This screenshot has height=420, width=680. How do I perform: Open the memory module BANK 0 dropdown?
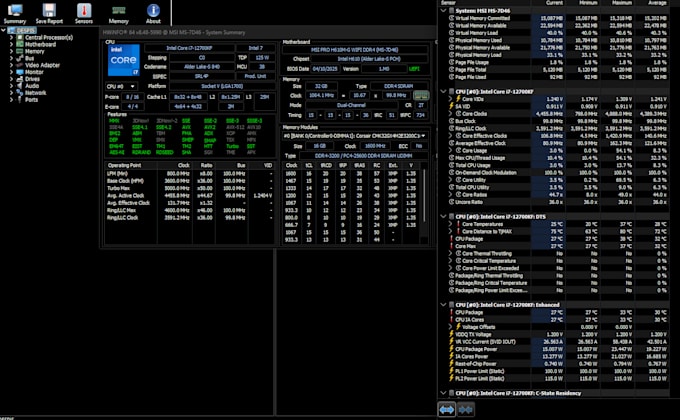pyautogui.click(x=354, y=136)
